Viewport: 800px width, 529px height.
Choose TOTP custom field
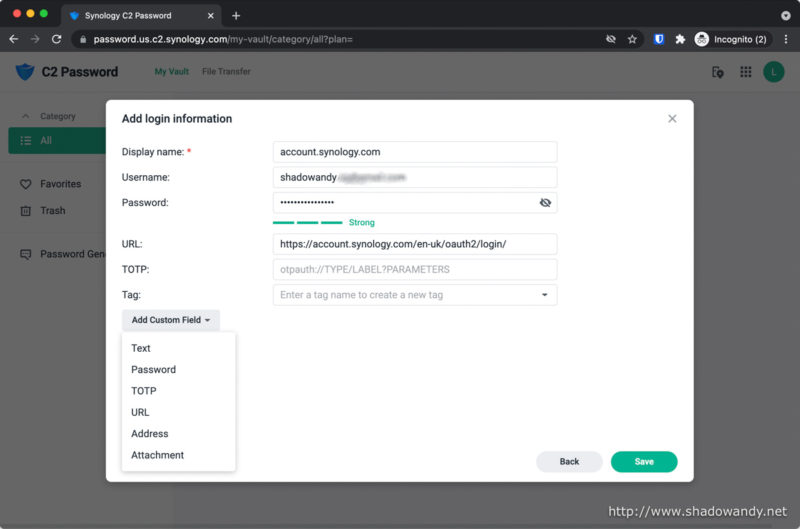(x=179, y=391)
